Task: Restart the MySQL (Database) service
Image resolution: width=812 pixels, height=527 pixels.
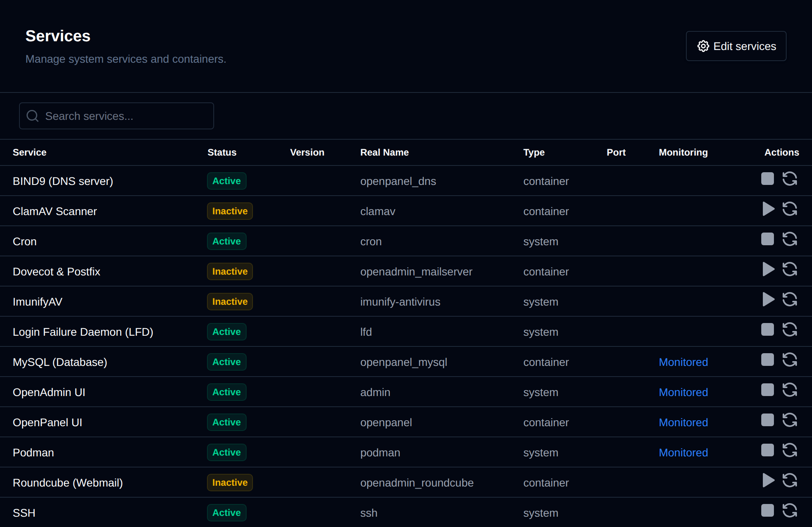Action: [789, 360]
